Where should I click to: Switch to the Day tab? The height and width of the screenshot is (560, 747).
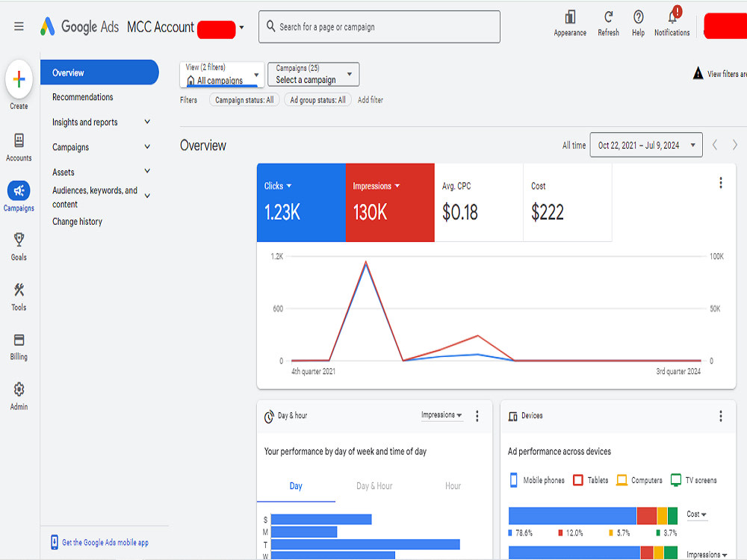296,486
